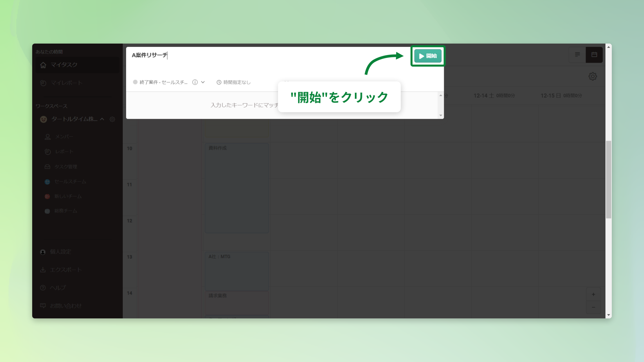644x362 pixels.
Task: Click the メンバー person icon
Action: [47, 136]
